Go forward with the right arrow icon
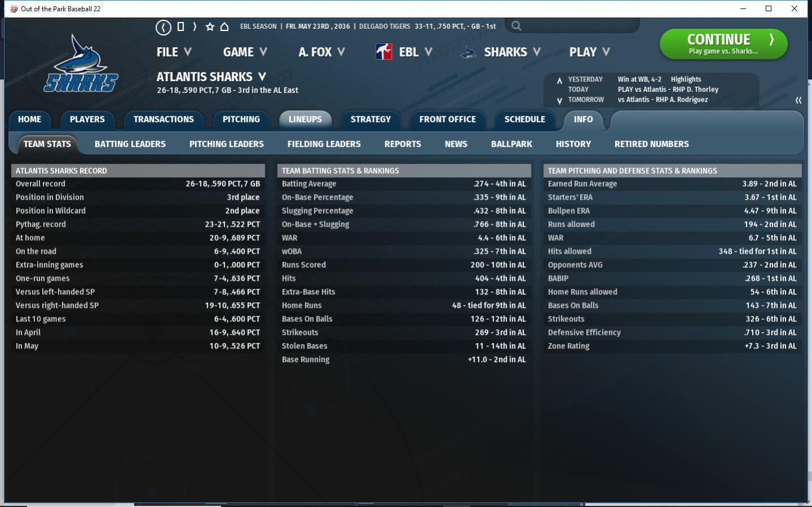 [195, 27]
